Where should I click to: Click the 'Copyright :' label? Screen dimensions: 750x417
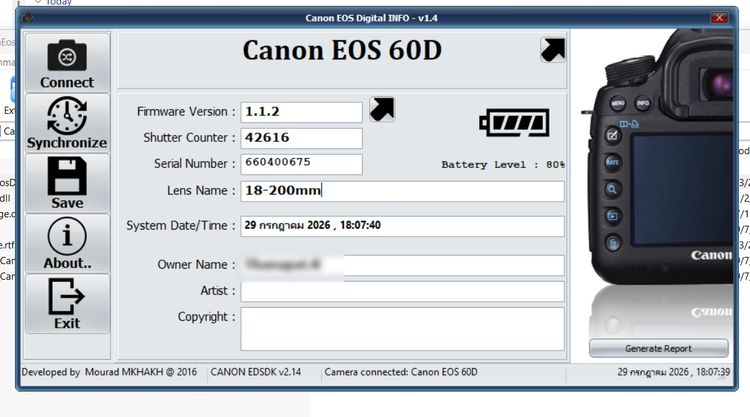[x=207, y=317]
